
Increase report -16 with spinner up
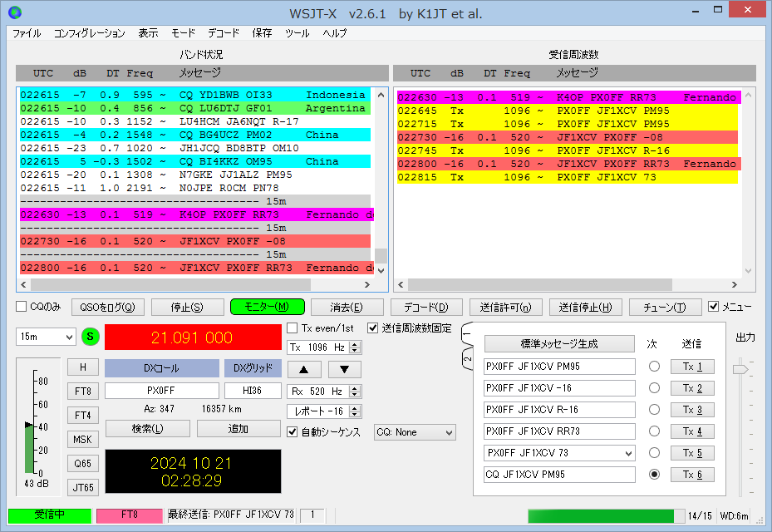(x=355, y=408)
